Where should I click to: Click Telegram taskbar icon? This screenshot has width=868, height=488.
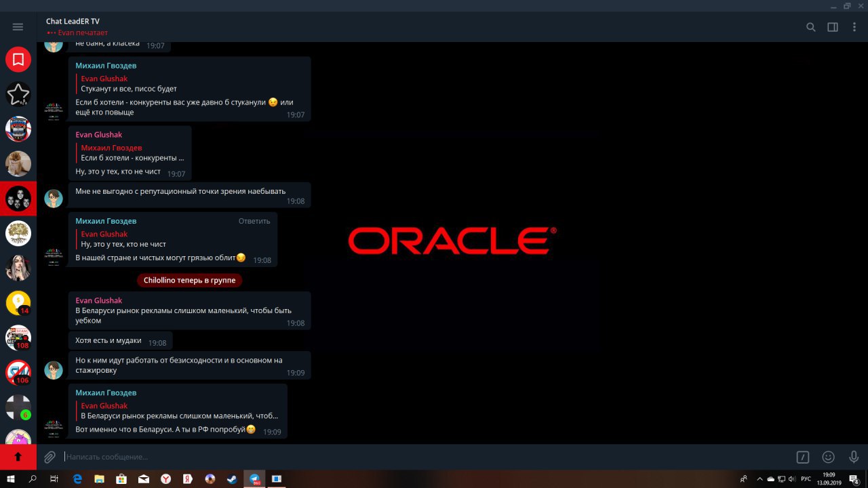[254, 479]
